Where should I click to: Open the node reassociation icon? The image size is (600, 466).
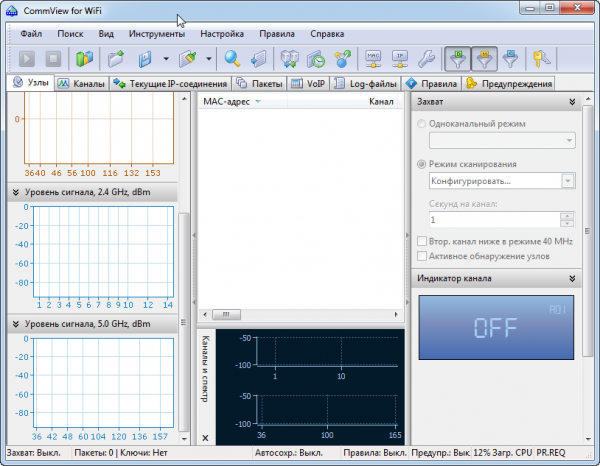(290, 59)
